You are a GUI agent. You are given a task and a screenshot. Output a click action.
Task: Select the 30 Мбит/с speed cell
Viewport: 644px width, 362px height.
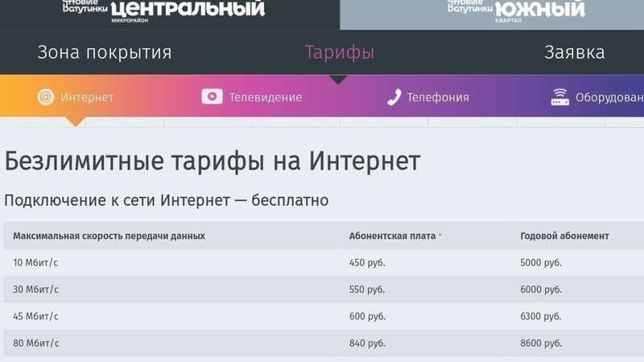pos(35,290)
